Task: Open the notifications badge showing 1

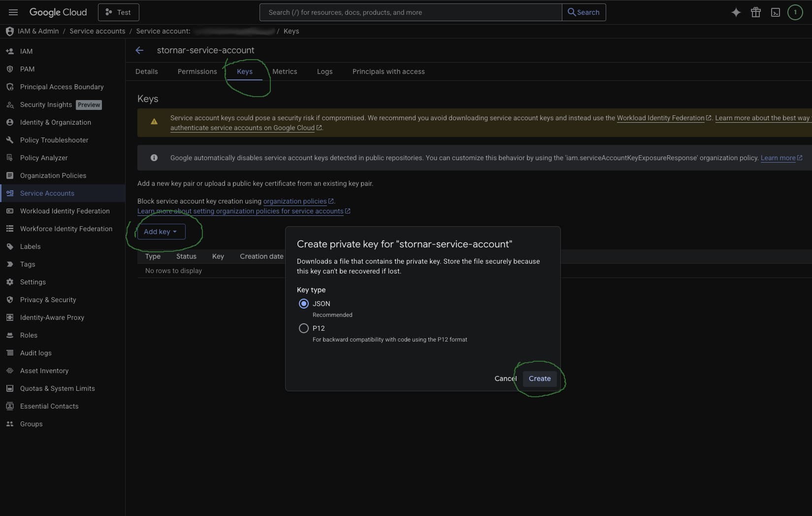Action: pos(795,12)
